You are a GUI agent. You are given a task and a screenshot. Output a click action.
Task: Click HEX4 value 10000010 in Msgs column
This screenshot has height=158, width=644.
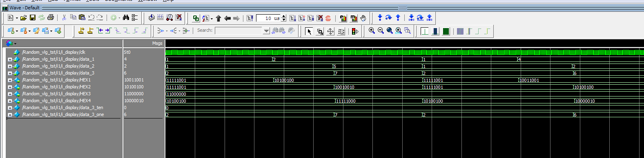(134, 101)
